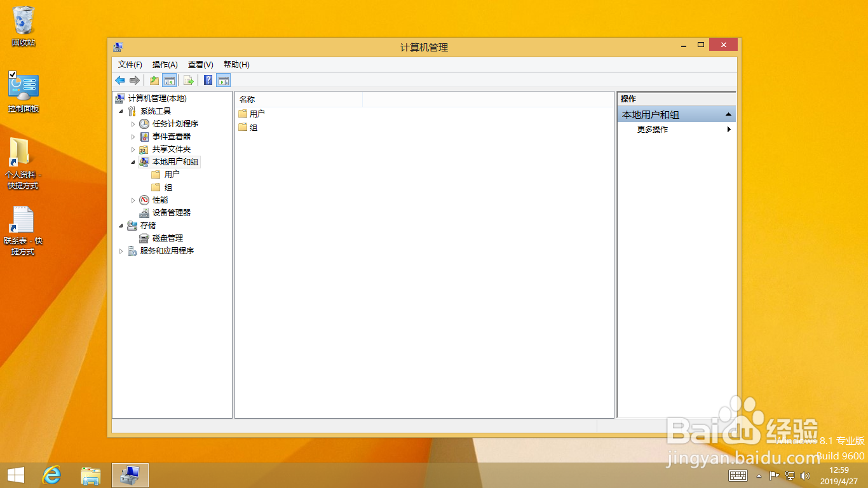Click the volume speaker tray icon

(805, 475)
